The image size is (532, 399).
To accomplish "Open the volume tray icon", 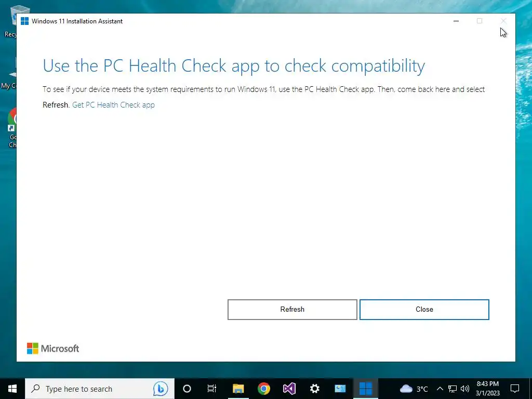I will click(465, 389).
